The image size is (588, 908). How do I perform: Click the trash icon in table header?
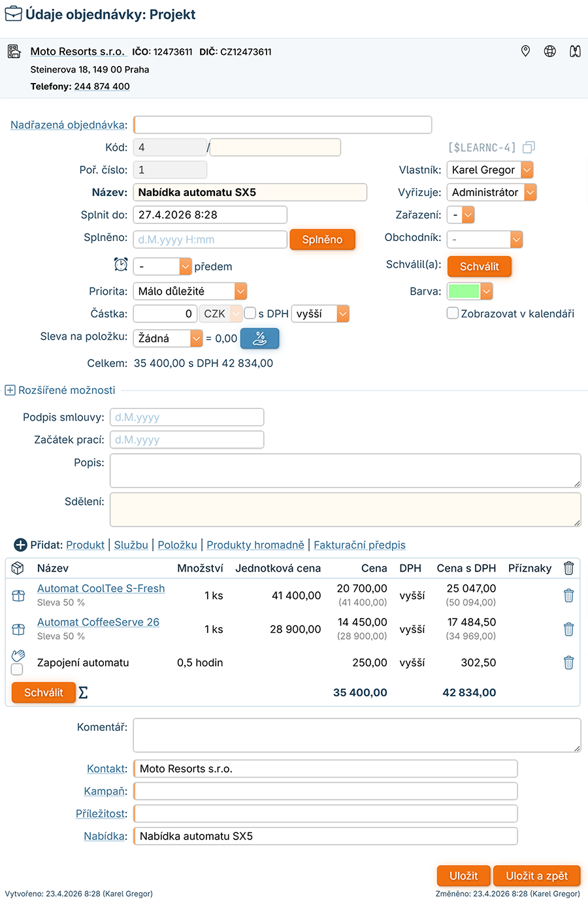coord(568,568)
